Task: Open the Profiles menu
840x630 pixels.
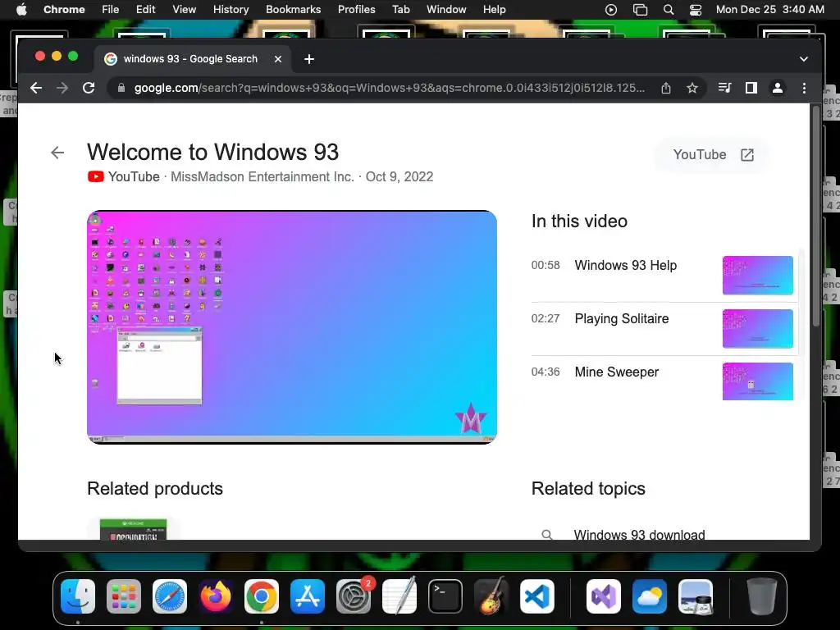Action: [x=356, y=10]
